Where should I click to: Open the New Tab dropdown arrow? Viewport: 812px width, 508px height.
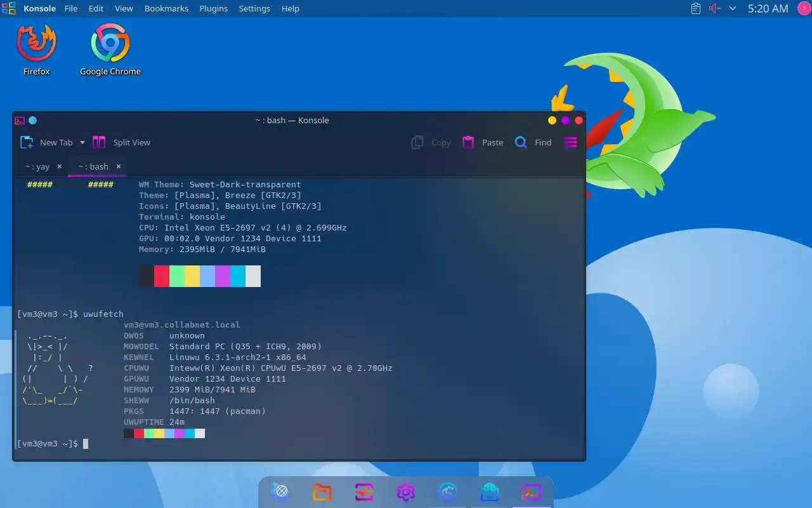coord(82,142)
